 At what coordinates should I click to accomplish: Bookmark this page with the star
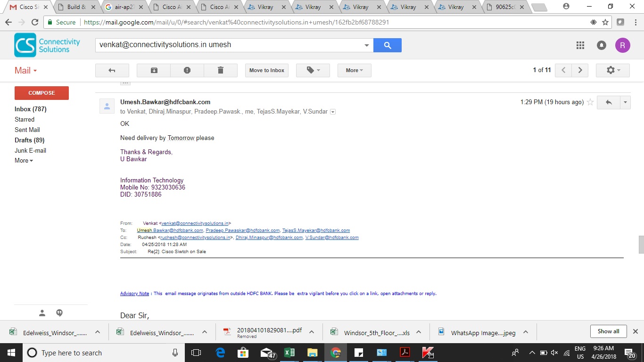point(605,22)
